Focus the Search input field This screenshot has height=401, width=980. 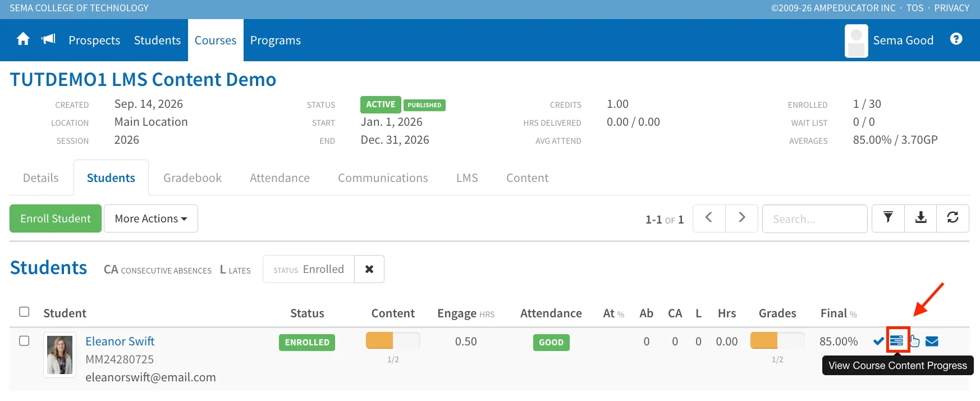click(814, 218)
